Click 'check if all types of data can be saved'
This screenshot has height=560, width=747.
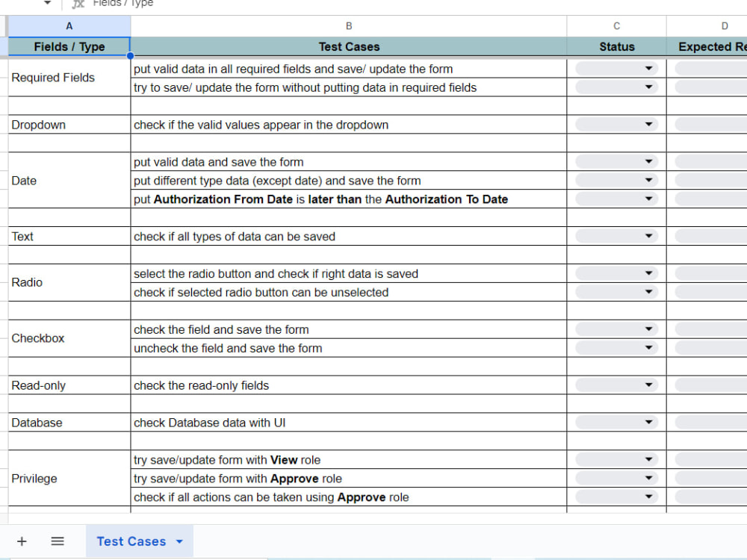[x=349, y=237]
